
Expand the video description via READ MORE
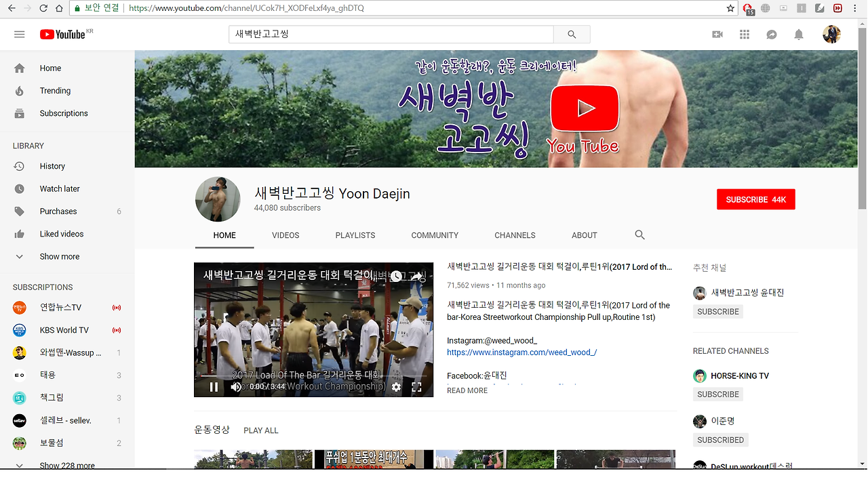(x=467, y=390)
